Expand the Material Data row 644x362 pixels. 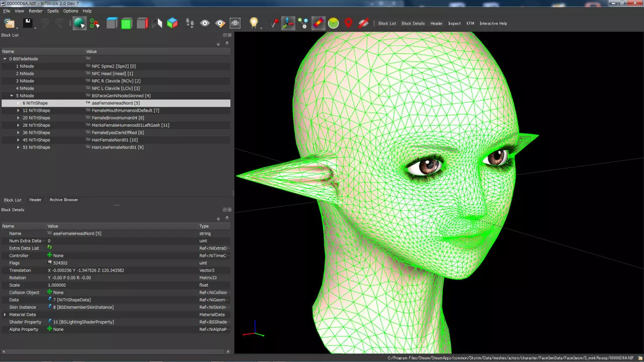(x=5, y=315)
